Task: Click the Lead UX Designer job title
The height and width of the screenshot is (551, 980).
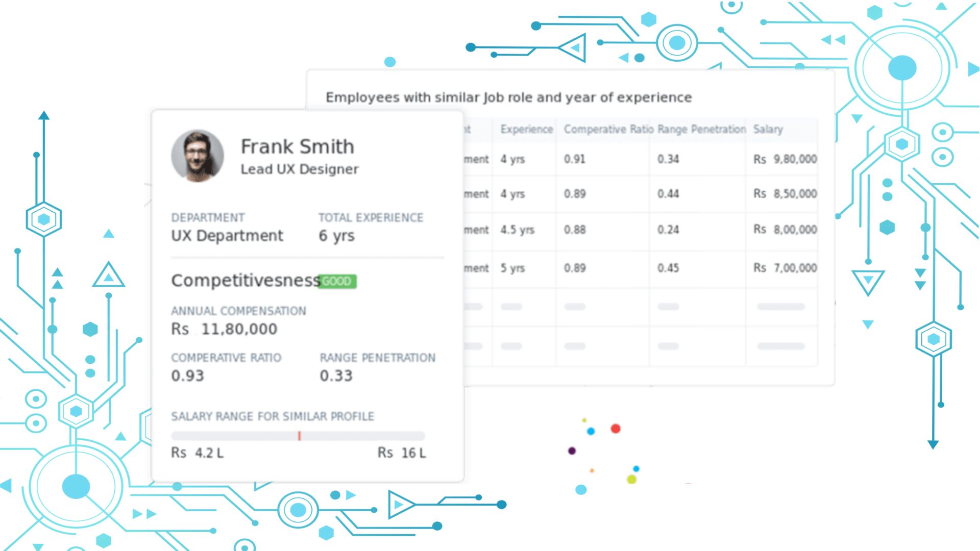Action: coord(300,169)
